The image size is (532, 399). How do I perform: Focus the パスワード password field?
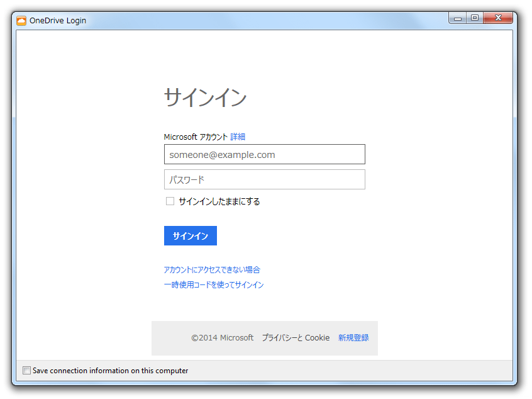click(264, 179)
